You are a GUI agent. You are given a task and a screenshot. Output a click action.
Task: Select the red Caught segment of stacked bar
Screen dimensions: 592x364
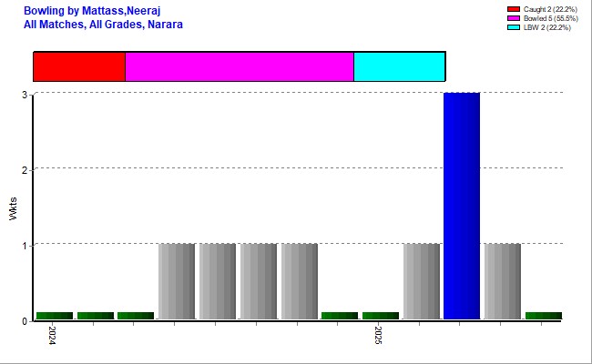pyautogui.click(x=79, y=66)
